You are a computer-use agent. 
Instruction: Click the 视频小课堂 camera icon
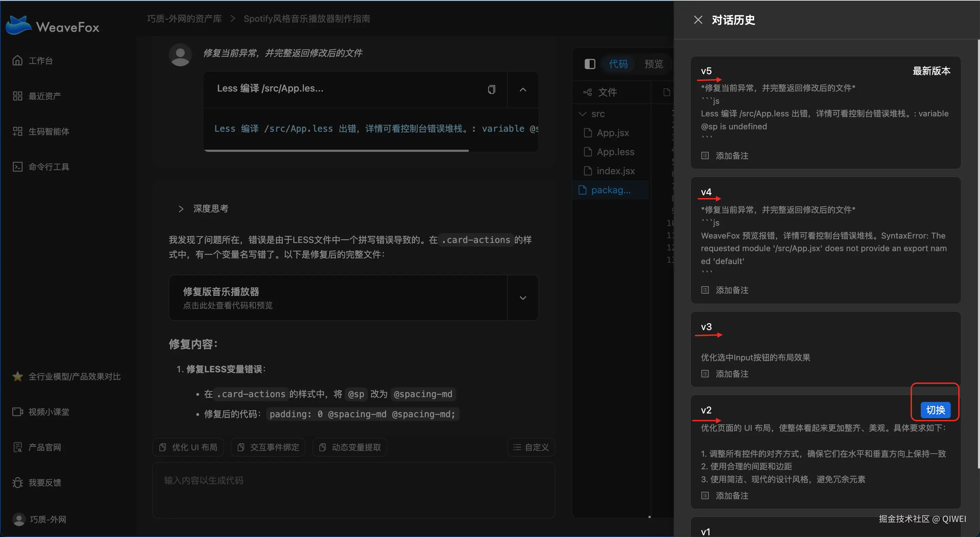tap(17, 412)
